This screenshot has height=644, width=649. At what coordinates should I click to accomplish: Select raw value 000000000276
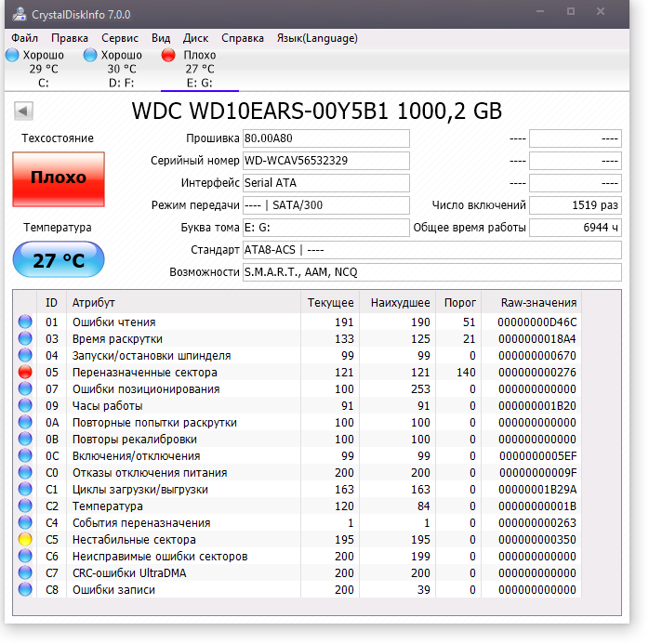tap(536, 373)
